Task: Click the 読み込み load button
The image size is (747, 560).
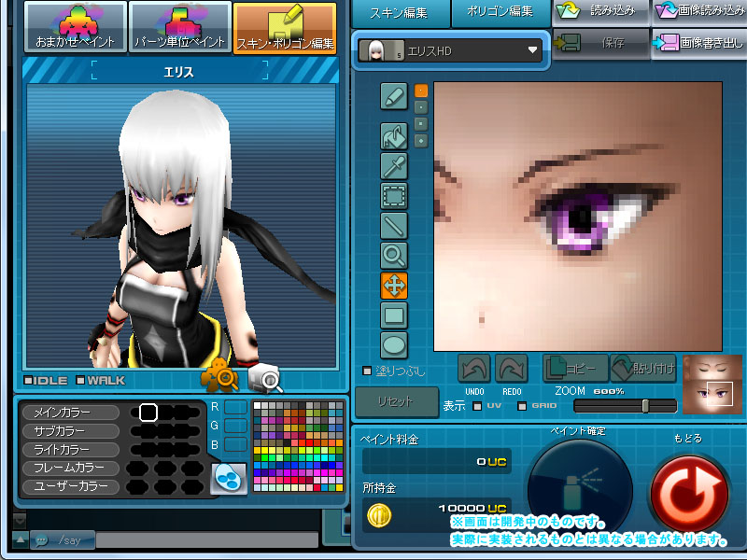Action: [600, 11]
